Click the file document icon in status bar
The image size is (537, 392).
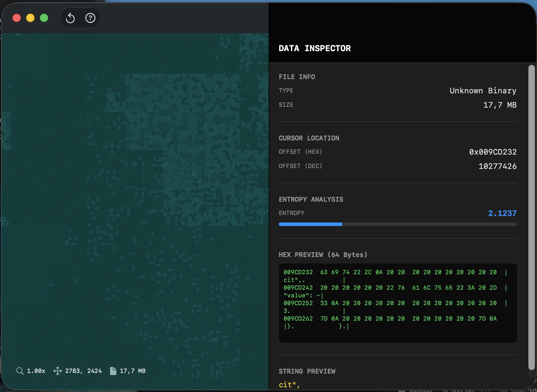point(113,371)
